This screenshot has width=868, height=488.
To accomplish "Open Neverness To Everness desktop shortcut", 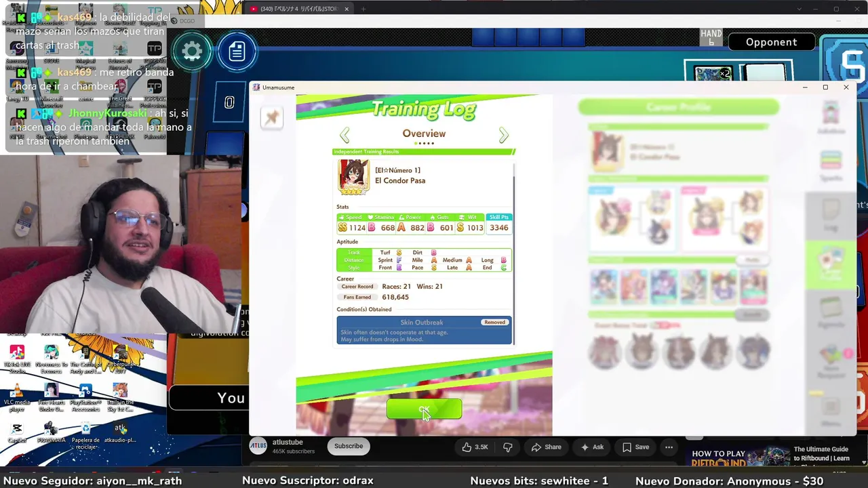I will click(51, 359).
